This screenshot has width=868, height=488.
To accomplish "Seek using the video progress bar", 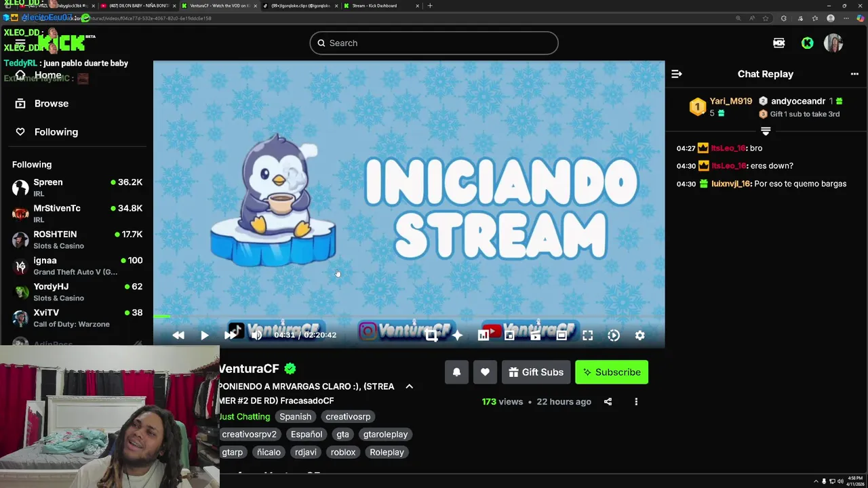I will point(409,317).
